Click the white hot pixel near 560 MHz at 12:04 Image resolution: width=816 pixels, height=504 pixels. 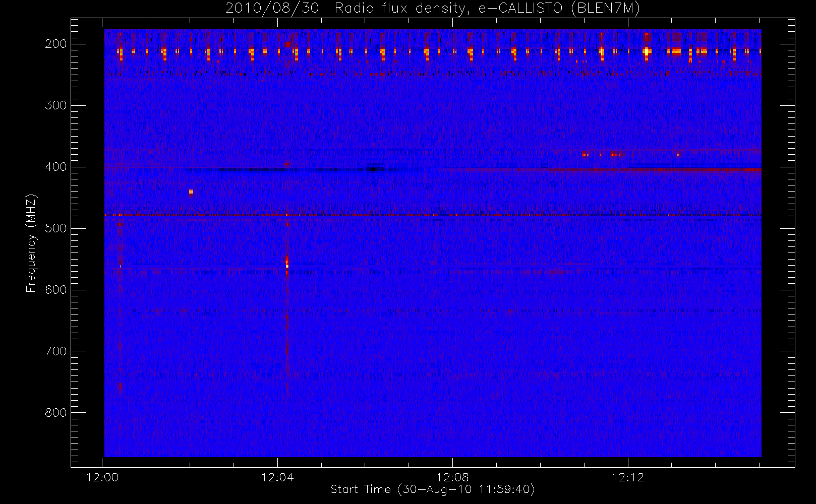[x=287, y=266]
